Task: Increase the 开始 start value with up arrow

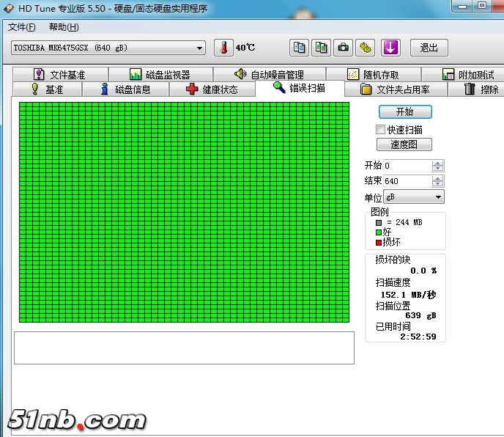Action: coord(437,163)
